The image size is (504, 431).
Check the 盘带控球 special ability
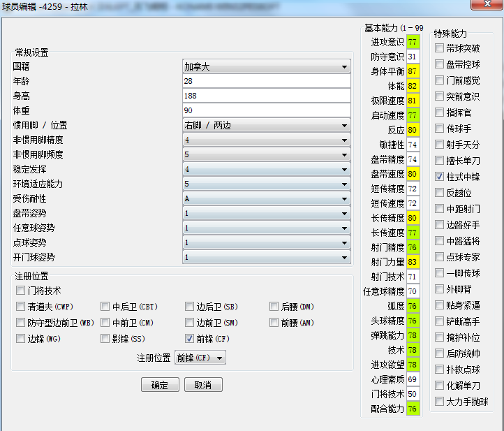click(x=439, y=64)
